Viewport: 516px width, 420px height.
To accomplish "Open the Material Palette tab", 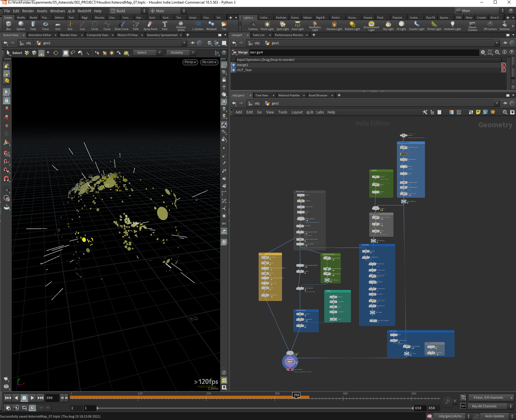I will pyautogui.click(x=289, y=95).
